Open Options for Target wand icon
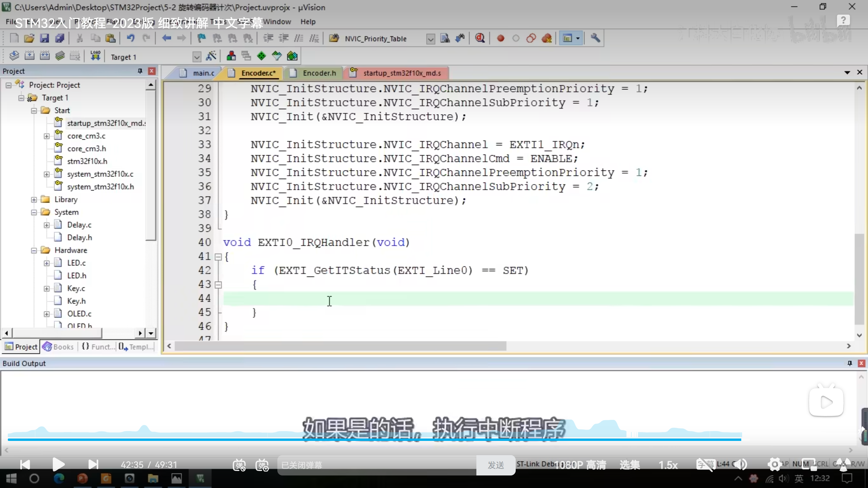Image resolution: width=868 pixels, height=488 pixels. click(x=211, y=56)
